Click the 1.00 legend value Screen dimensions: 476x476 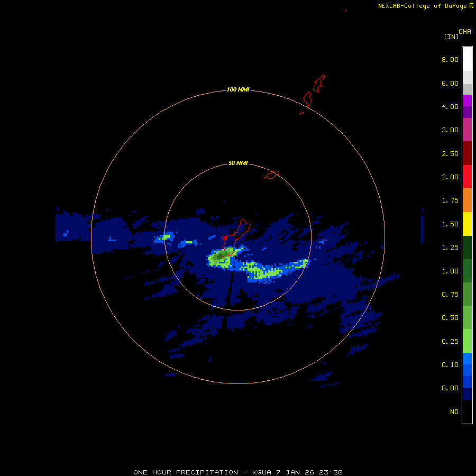[450, 271]
